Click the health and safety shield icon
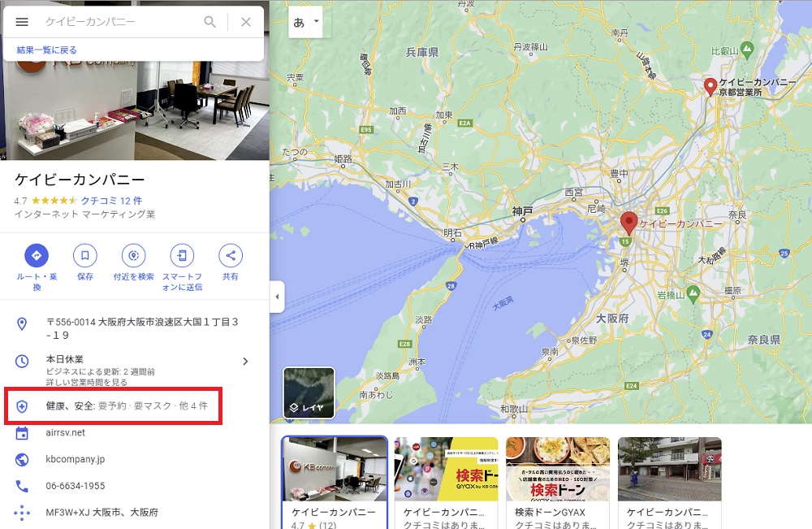 click(22, 406)
